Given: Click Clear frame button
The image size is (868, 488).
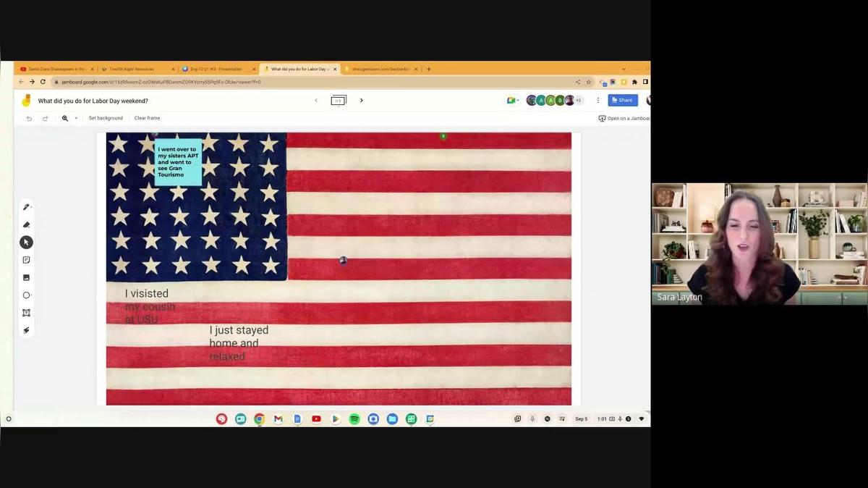Looking at the screenshot, I should click(147, 118).
